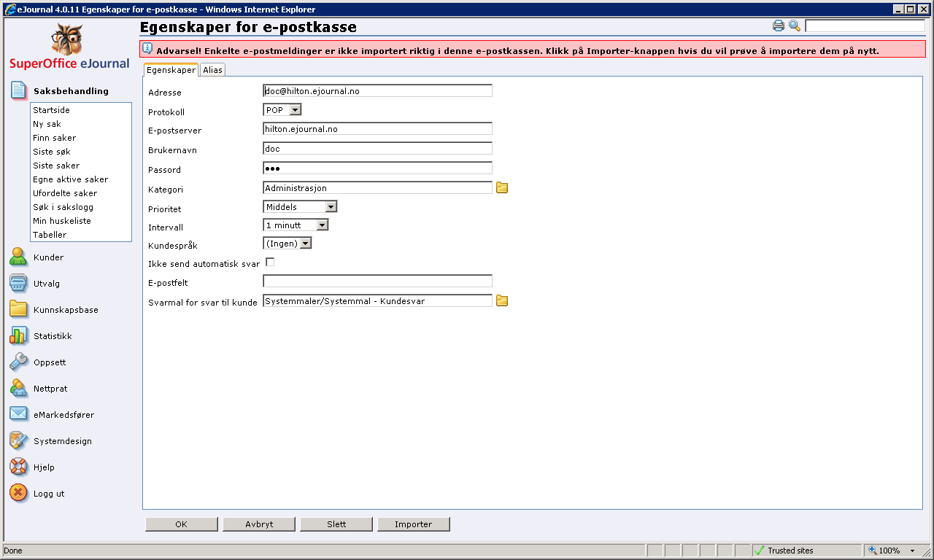Focus the Brukernavn input field
The image size is (934, 560).
(377, 149)
